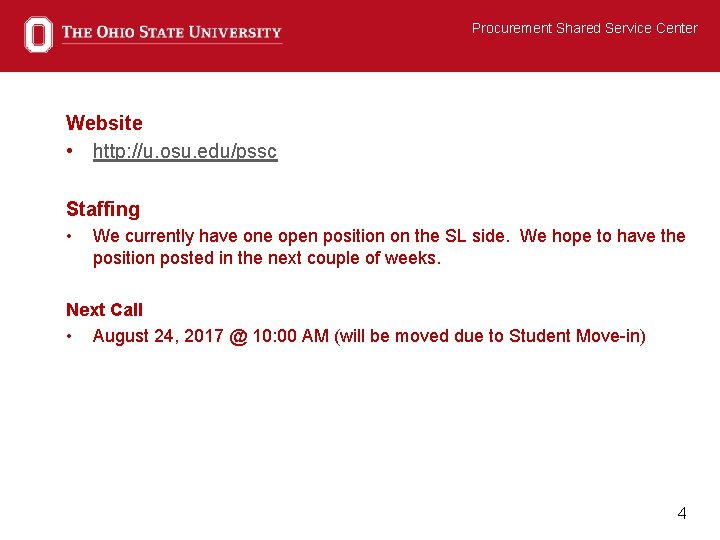Click the bullet before the website URL
Image resolution: width=720 pixels, height=540 pixels.
tap(69, 151)
